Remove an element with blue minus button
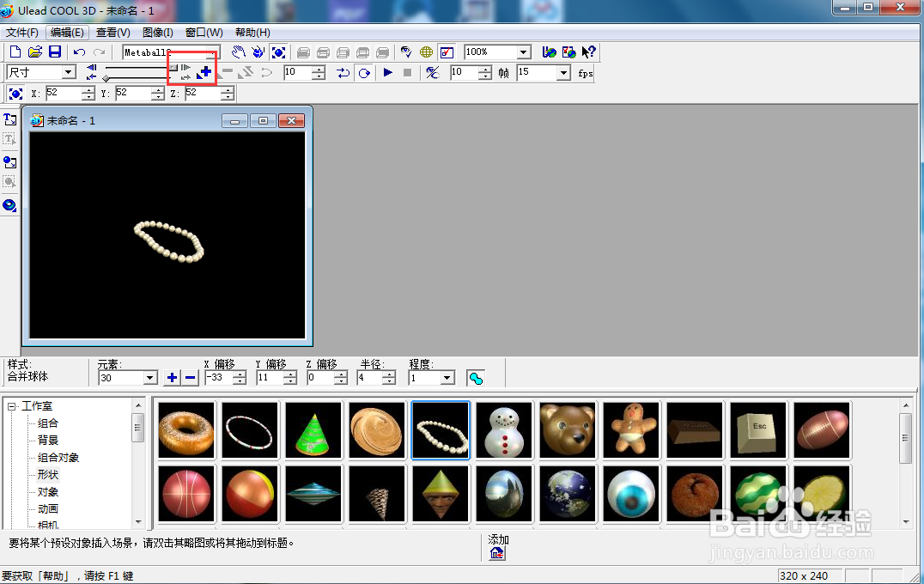Screen dimensions: 924x584 190,378
